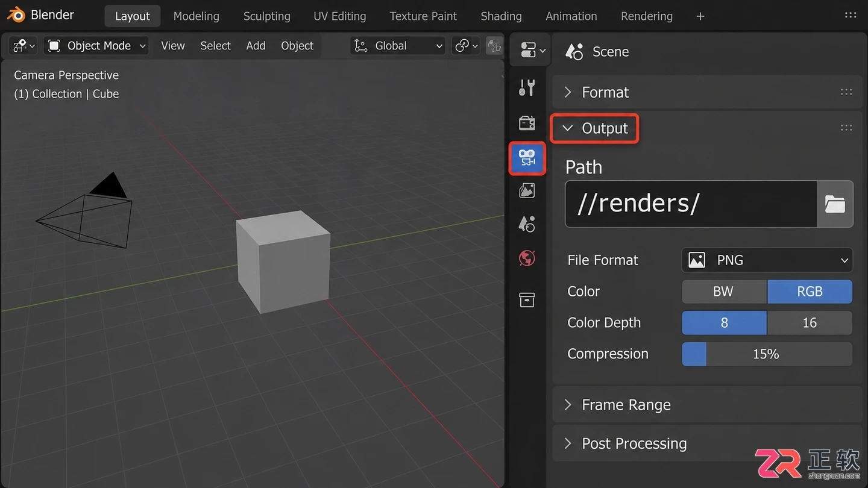This screenshot has width=868, height=488.
Task: Open the Select menu
Action: point(215,46)
